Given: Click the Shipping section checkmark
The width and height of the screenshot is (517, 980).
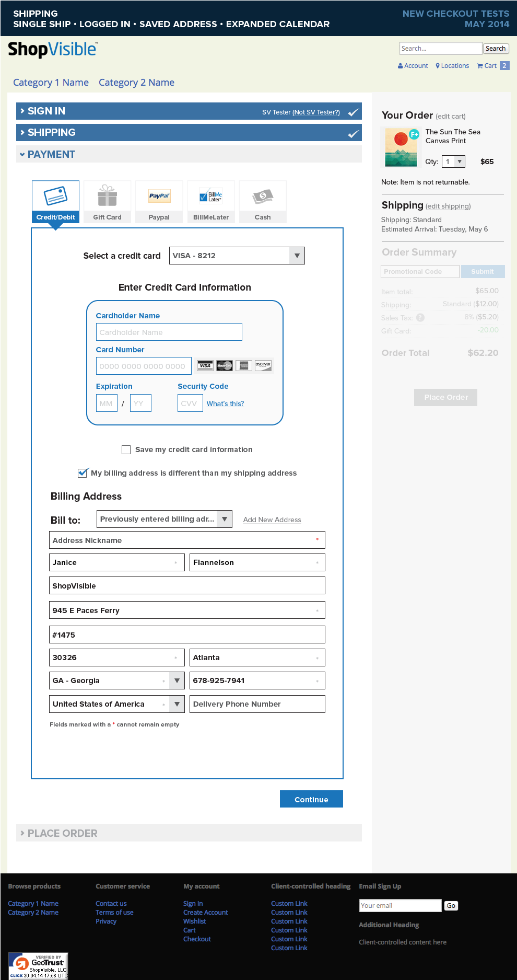Looking at the screenshot, I should pyautogui.click(x=354, y=134).
